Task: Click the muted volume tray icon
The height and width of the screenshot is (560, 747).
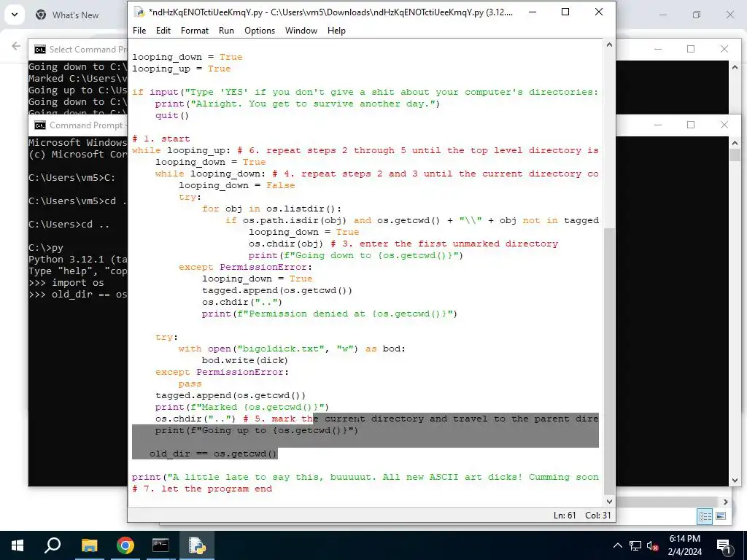Action: [x=652, y=545]
